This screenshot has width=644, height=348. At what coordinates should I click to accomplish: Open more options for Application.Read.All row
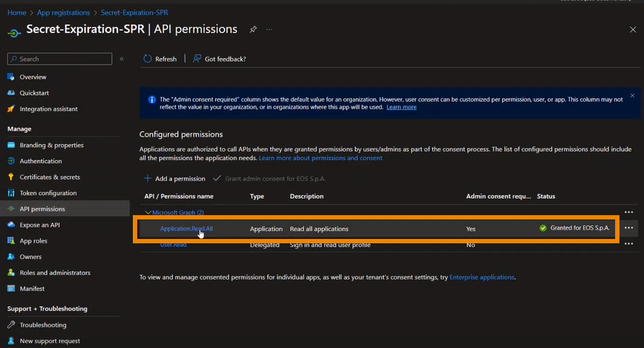tap(628, 228)
